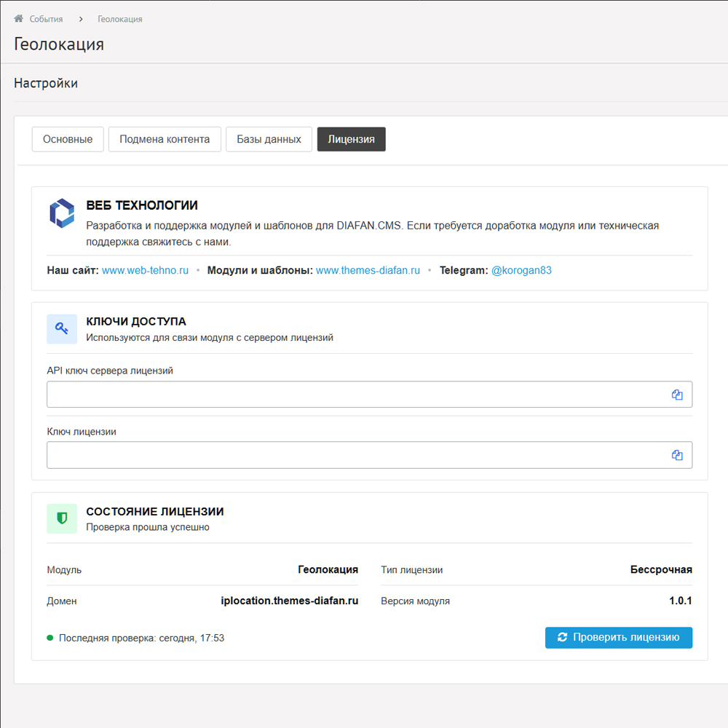Click the green shield license icon
The image size is (728, 728).
tap(62, 518)
